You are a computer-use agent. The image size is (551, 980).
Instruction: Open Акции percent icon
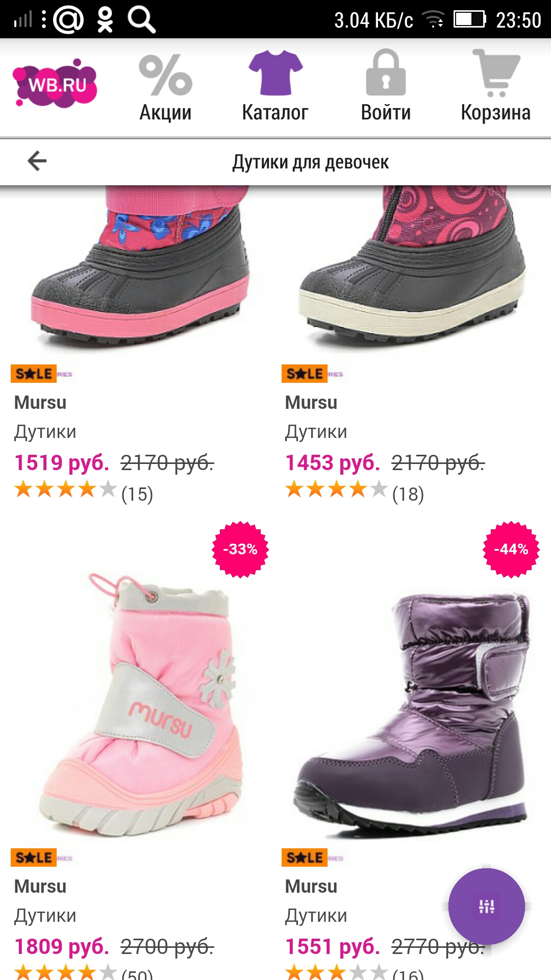click(x=165, y=76)
